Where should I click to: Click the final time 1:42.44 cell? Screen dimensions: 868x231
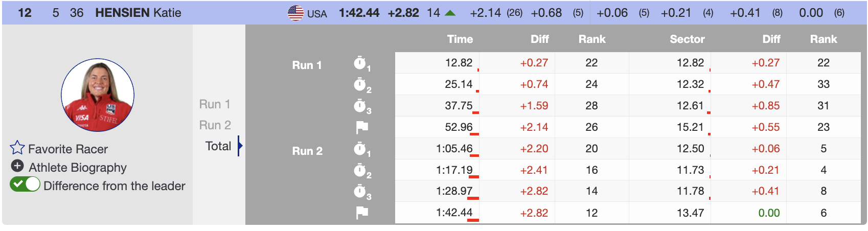point(454,213)
